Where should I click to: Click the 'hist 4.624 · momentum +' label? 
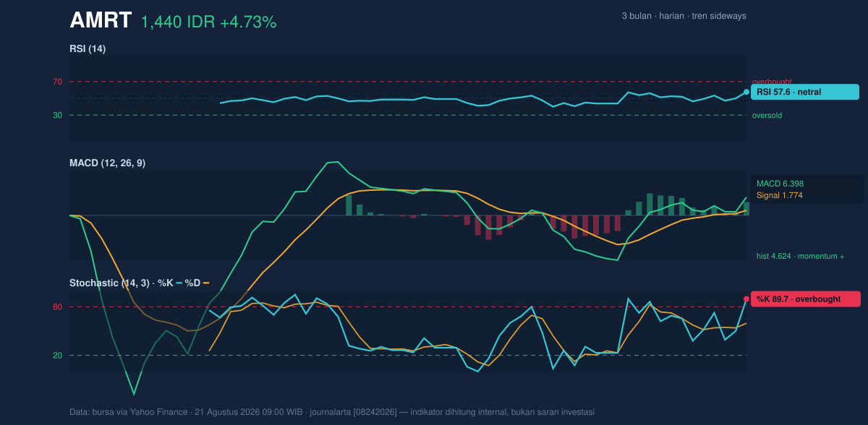[801, 256]
